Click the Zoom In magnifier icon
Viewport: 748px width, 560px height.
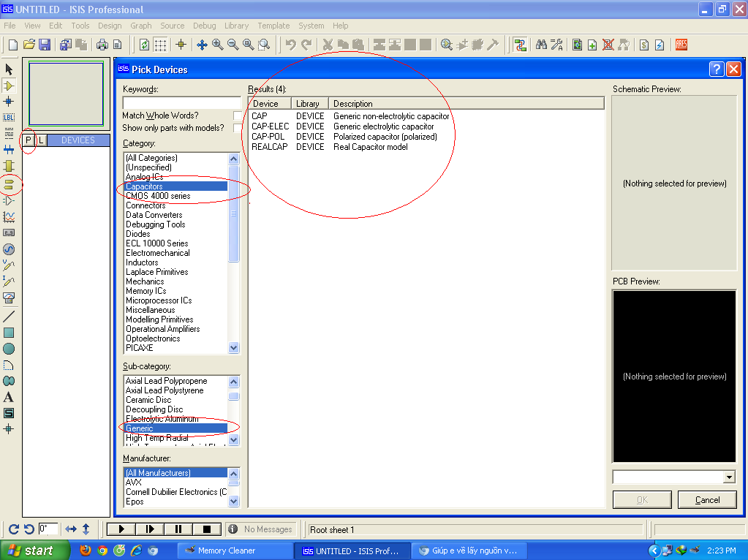coord(217,45)
